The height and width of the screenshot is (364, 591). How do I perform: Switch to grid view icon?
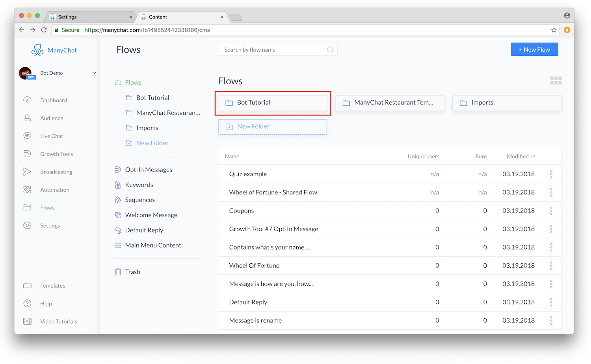point(556,81)
